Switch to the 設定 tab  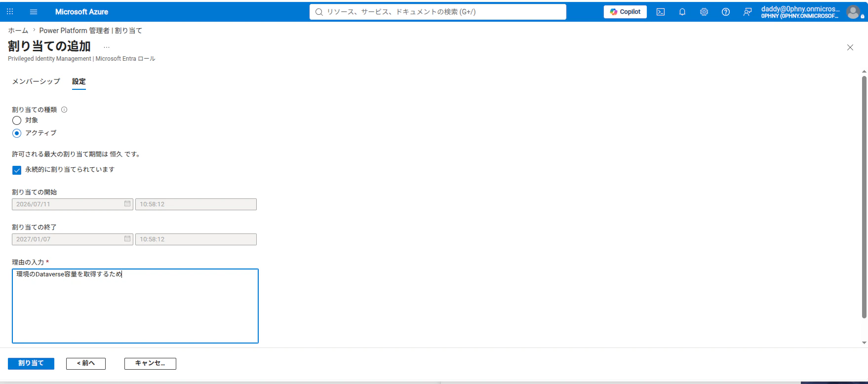pos(79,81)
